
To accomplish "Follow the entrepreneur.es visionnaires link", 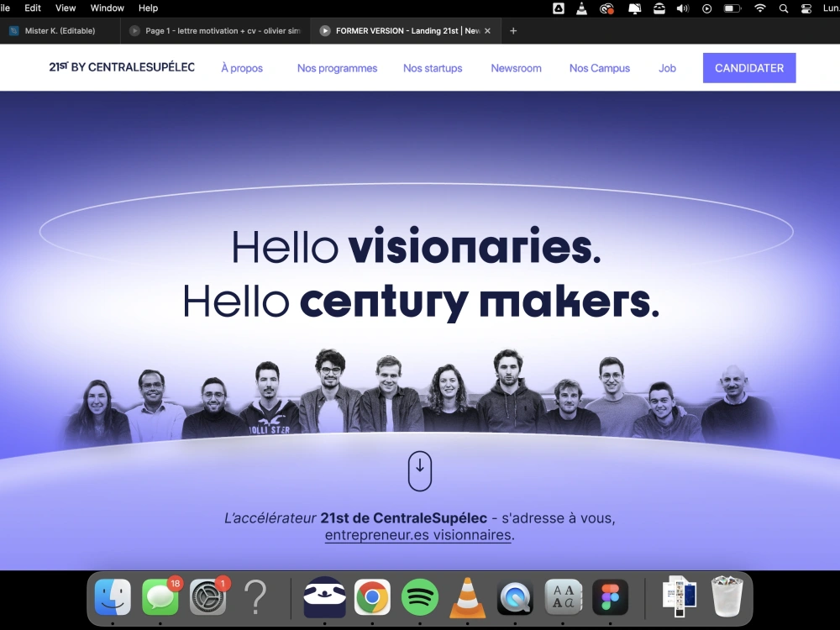I will pyautogui.click(x=417, y=535).
